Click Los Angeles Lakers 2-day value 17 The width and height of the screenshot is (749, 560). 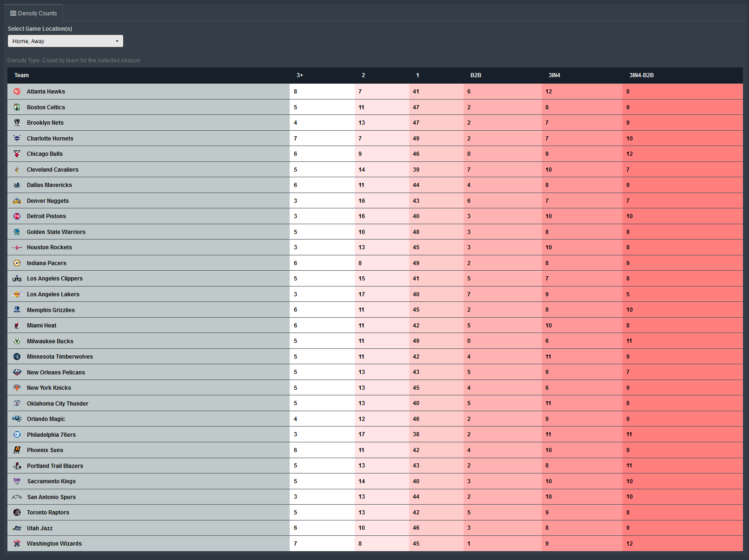[x=362, y=294]
